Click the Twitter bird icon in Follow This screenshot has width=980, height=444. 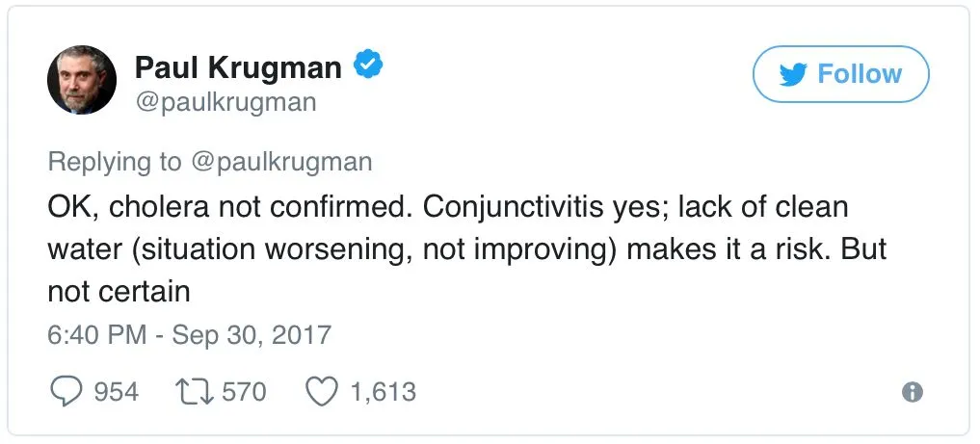coord(792,74)
